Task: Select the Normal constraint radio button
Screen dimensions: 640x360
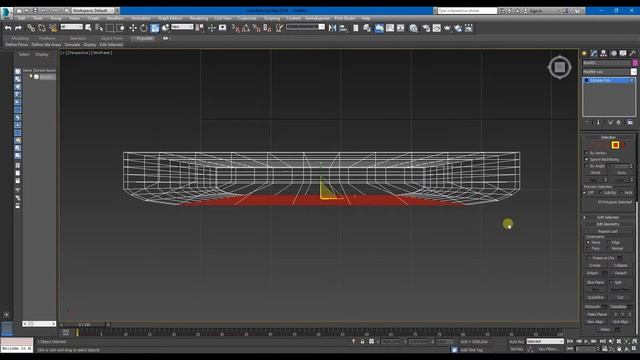Action: pyautogui.click(x=609, y=248)
